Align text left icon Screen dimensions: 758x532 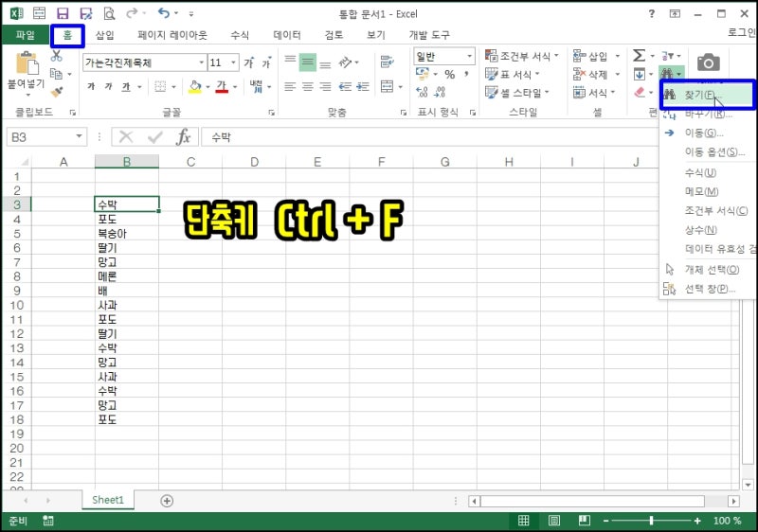(x=290, y=87)
